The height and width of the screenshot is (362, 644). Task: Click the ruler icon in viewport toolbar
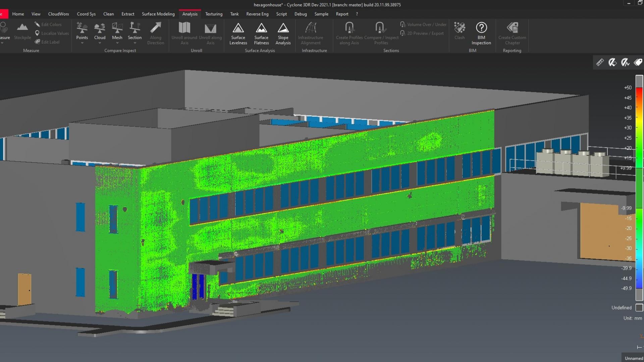click(600, 62)
